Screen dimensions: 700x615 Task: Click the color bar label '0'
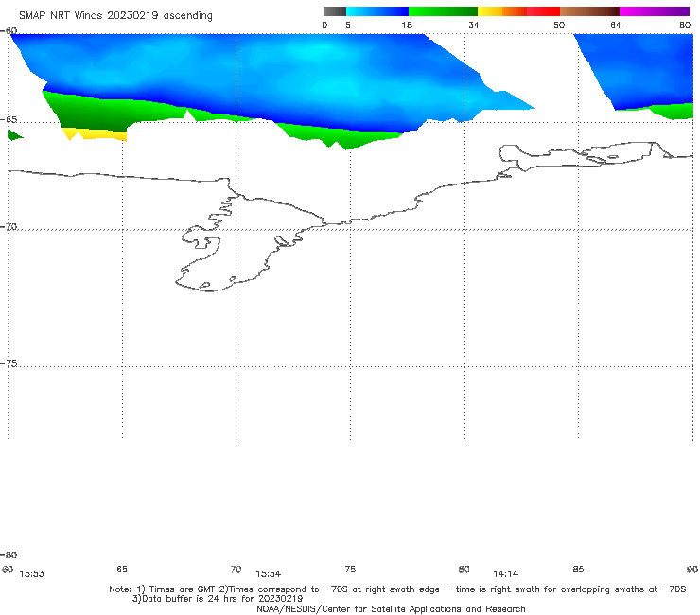[324, 25]
